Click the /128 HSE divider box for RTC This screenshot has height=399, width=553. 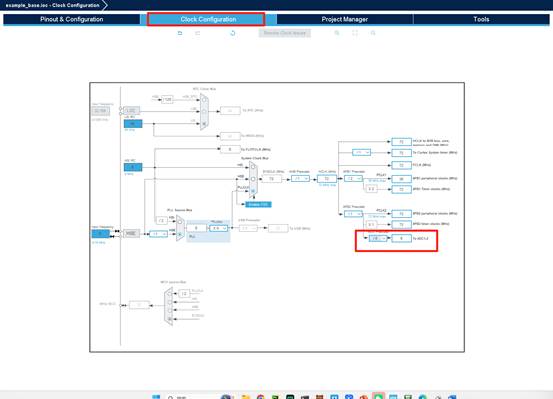[168, 99]
